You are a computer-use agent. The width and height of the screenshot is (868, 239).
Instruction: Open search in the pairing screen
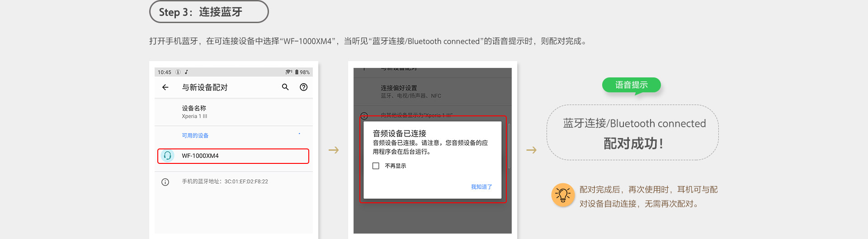click(285, 87)
